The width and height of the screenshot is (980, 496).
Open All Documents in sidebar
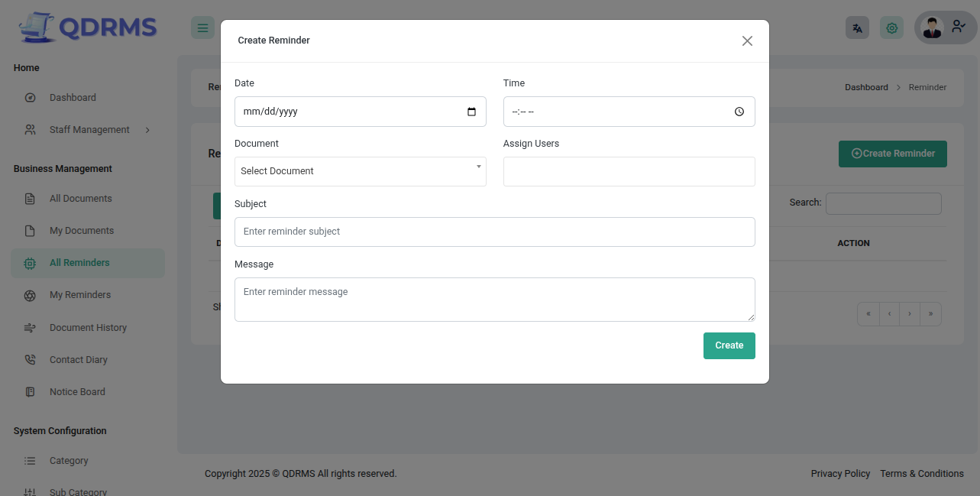point(80,199)
